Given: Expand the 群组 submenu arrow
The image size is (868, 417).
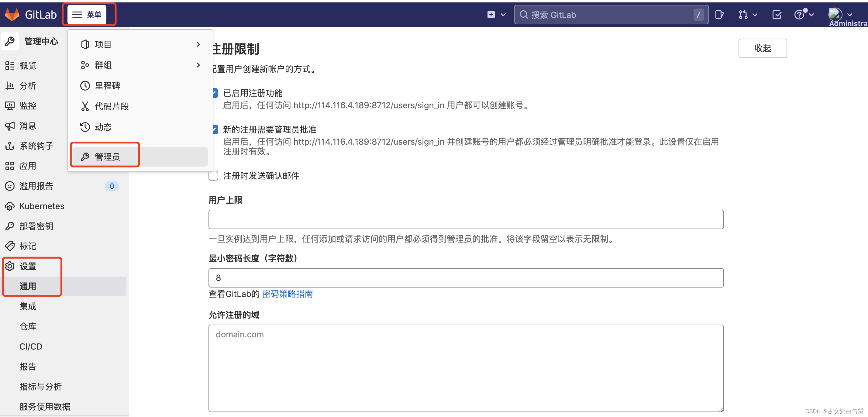Looking at the screenshot, I should point(198,65).
